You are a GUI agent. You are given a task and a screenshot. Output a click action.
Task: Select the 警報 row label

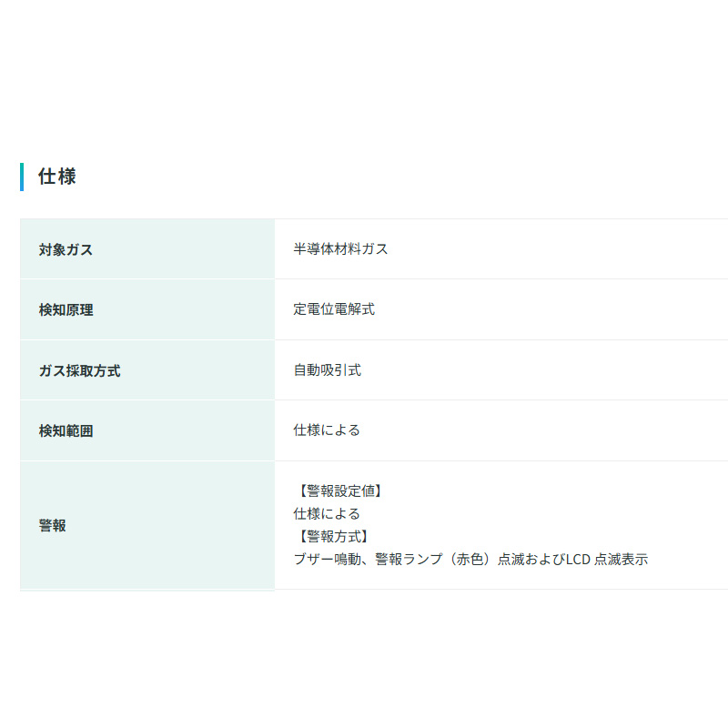tap(52, 525)
